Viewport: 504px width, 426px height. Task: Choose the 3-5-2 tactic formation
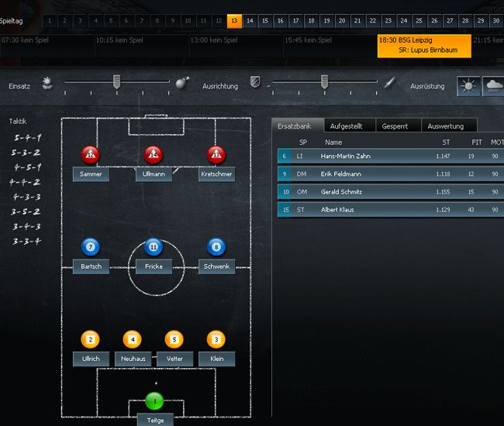[26, 211]
